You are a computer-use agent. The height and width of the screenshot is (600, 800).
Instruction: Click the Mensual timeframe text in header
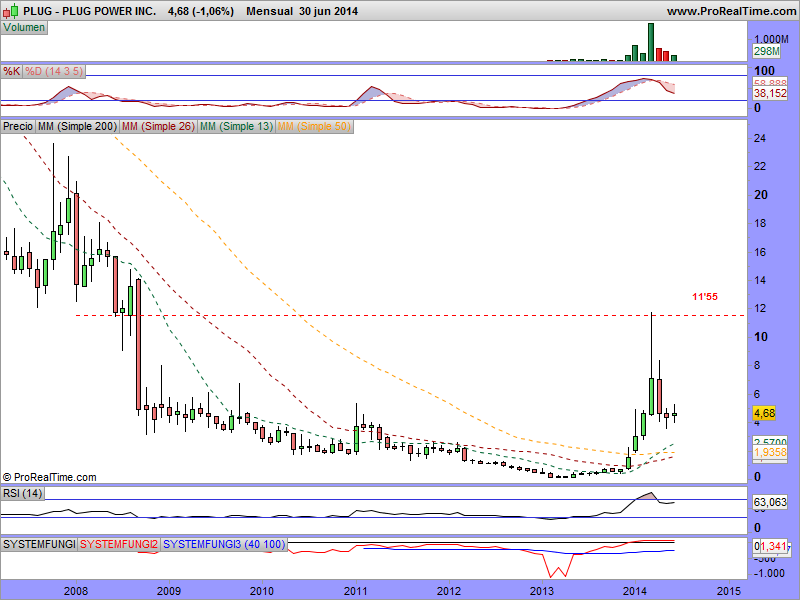point(269,11)
